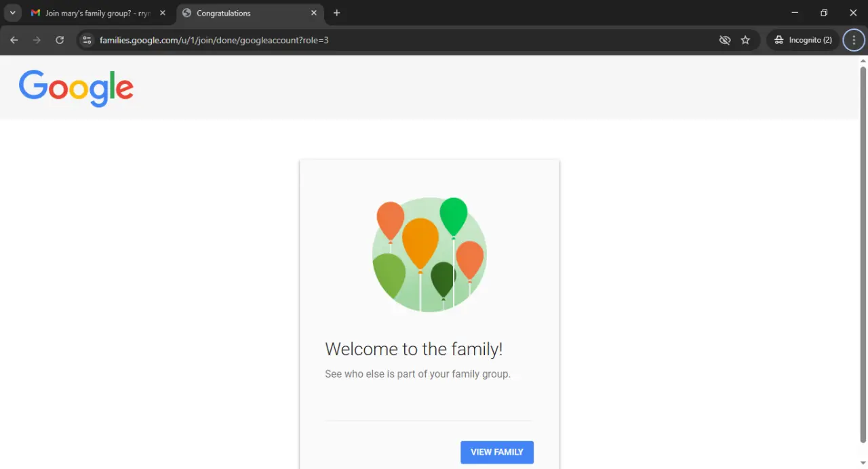
Task: Bookmark this page with star icon
Action: pyautogui.click(x=746, y=40)
